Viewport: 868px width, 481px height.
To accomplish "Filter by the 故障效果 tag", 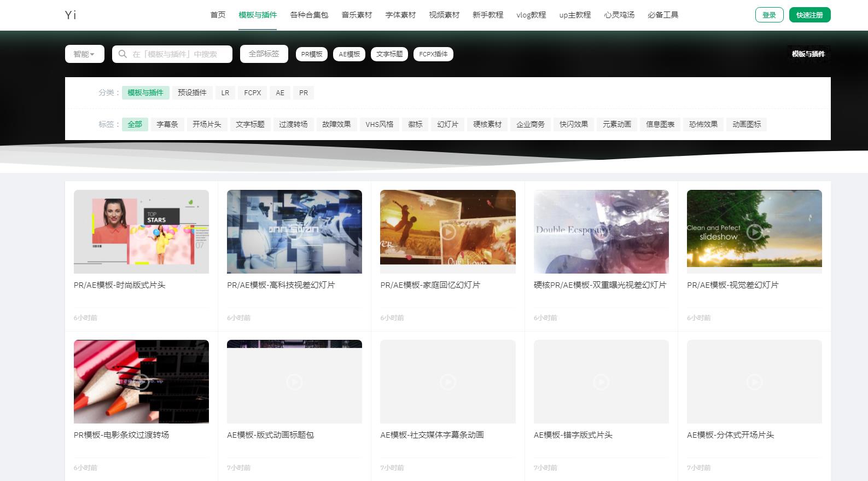I will [x=336, y=124].
